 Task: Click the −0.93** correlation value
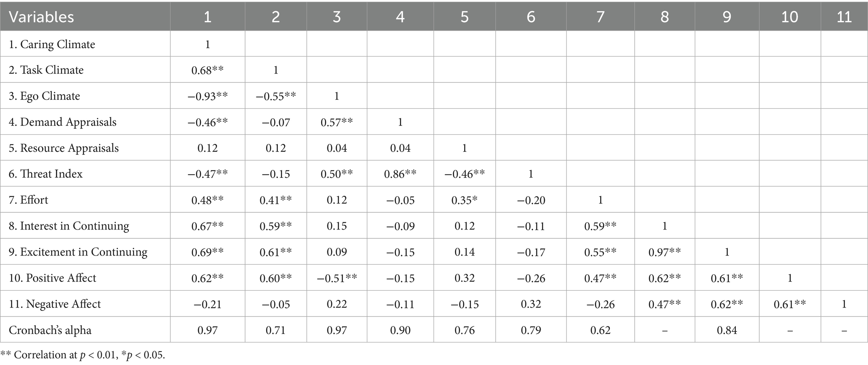click(207, 96)
